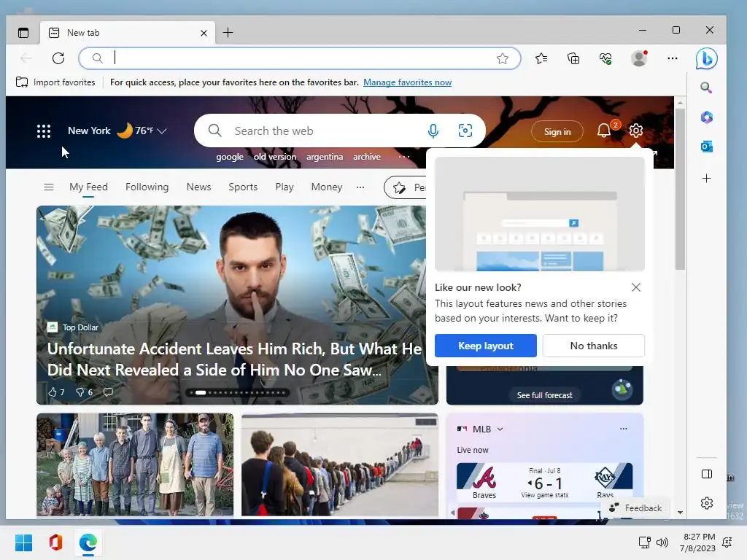Start visual search camera icon
The width and height of the screenshot is (747, 560).
tap(465, 131)
